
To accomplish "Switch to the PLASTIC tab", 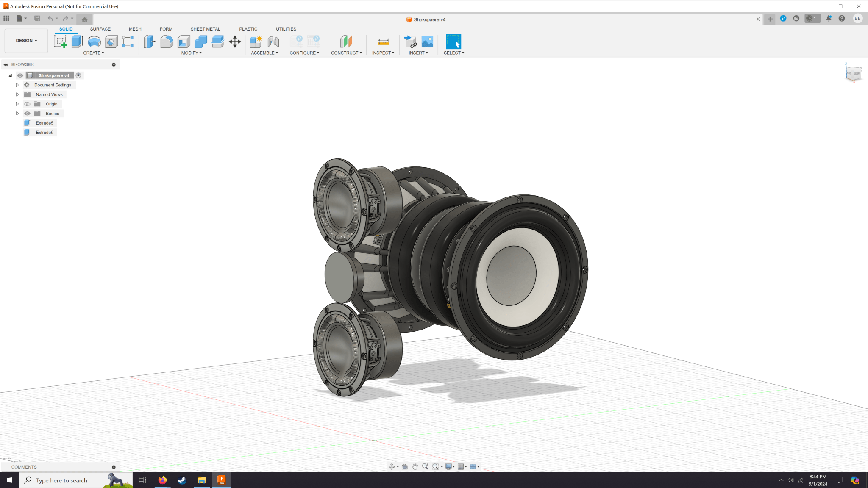I will (x=248, y=29).
